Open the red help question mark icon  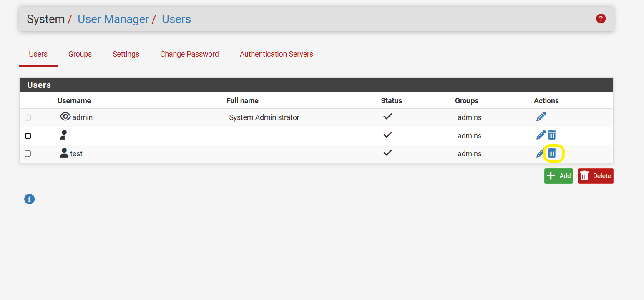(601, 18)
